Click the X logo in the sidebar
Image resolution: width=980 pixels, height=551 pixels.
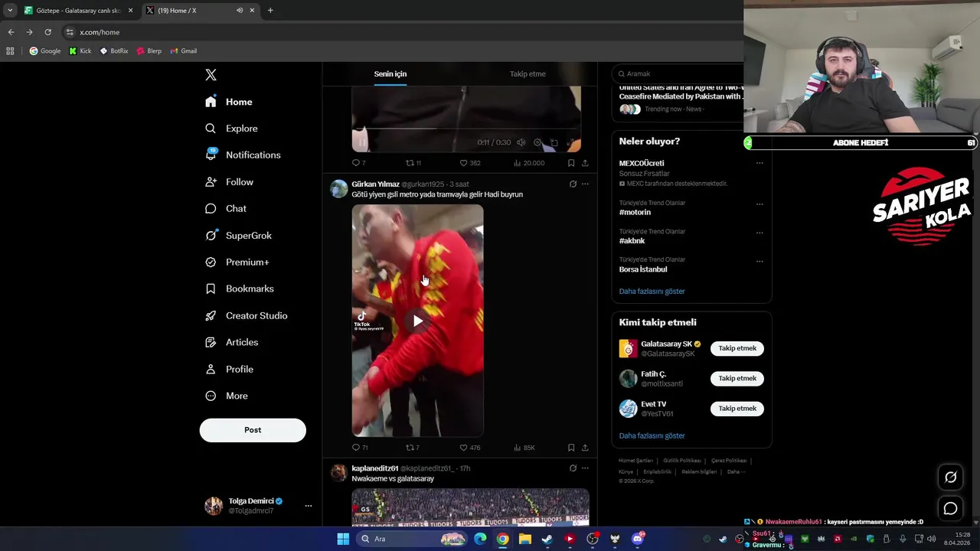[x=211, y=74]
